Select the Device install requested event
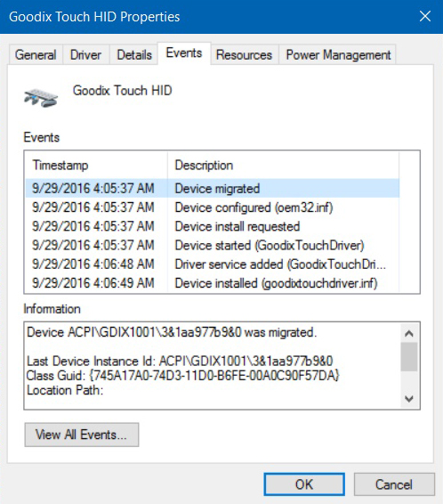443x504 pixels. tap(213, 226)
